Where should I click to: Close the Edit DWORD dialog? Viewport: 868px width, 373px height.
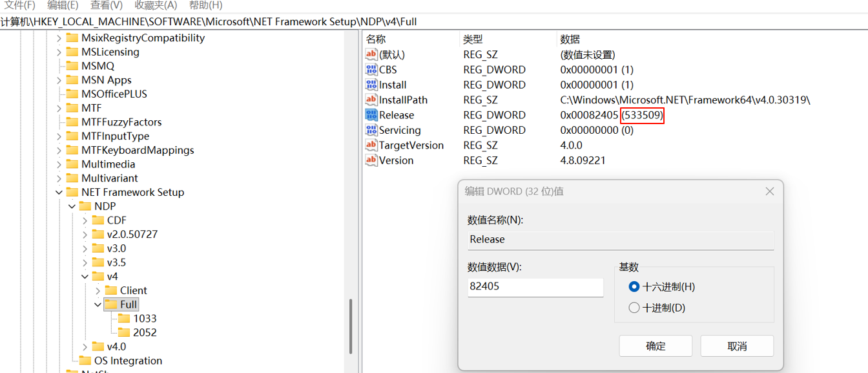coord(769,191)
